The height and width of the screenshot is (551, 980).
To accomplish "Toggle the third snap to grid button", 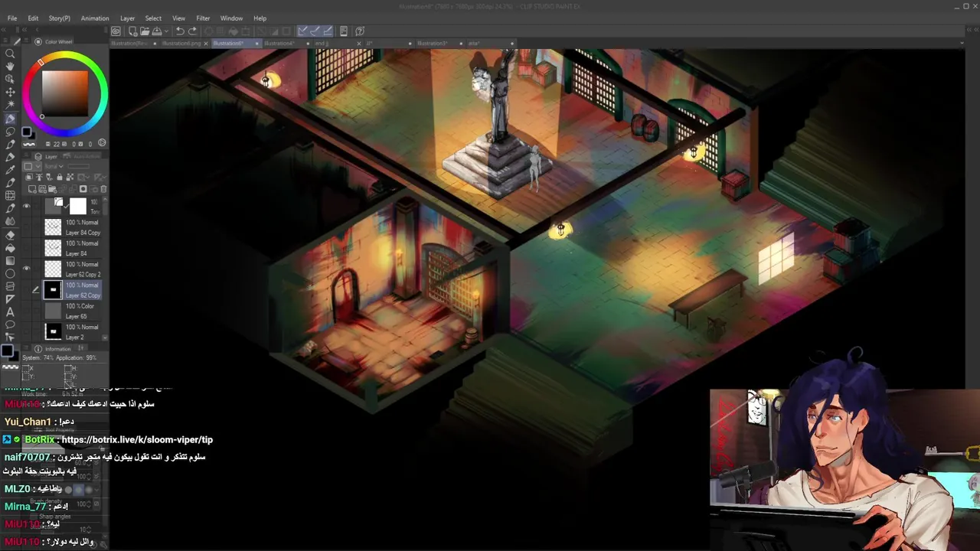I will (328, 31).
